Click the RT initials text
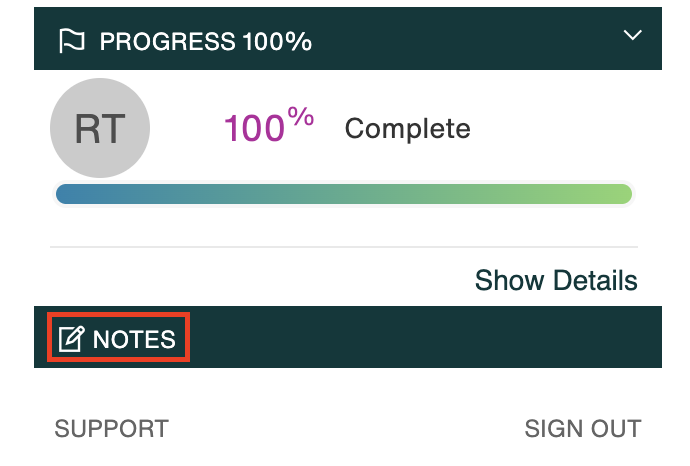The width and height of the screenshot is (690, 466). [x=100, y=128]
